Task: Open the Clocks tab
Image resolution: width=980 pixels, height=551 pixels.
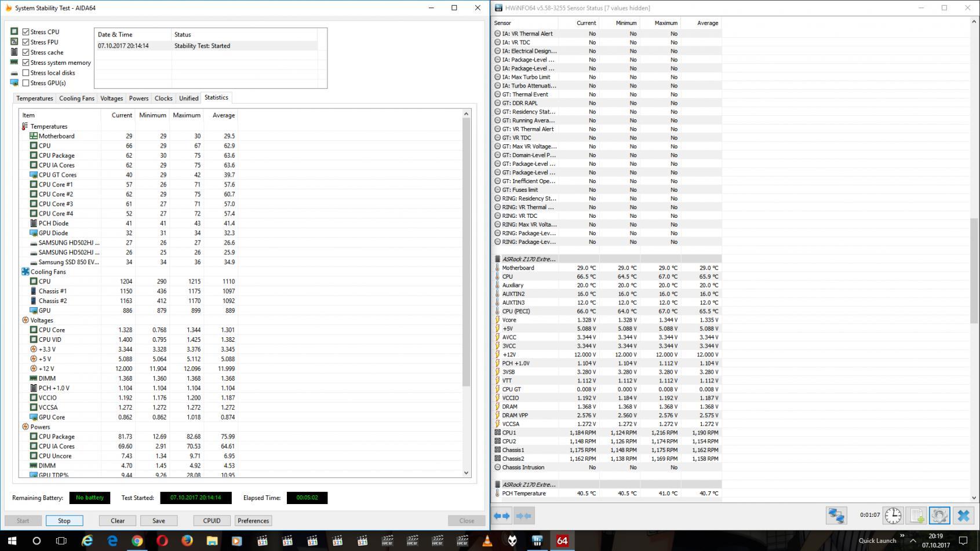Action: click(x=163, y=98)
